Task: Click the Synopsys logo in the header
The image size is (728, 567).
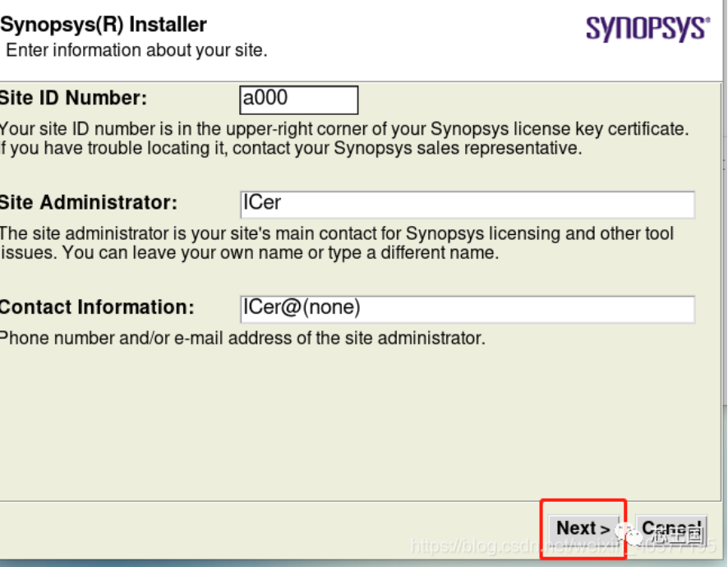Action: click(x=647, y=30)
